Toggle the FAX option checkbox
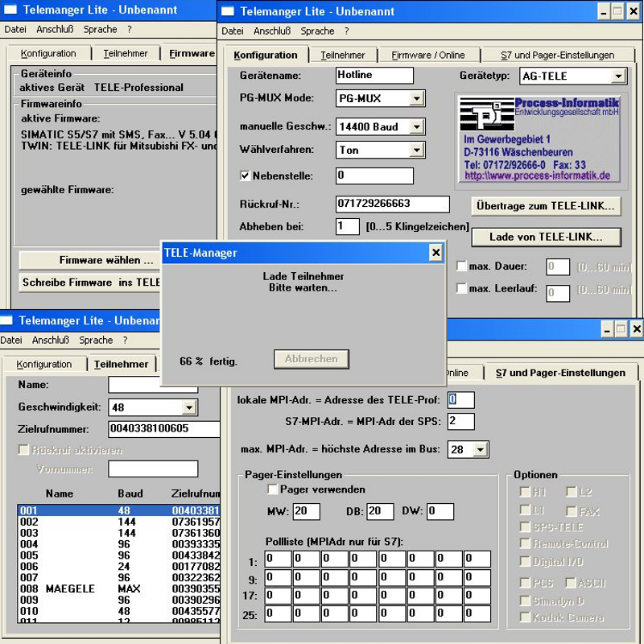The height and width of the screenshot is (644, 644). [571, 511]
